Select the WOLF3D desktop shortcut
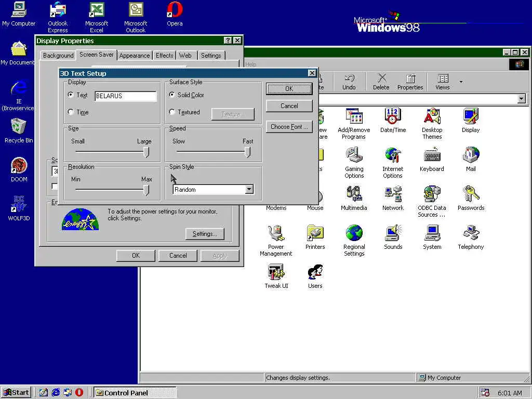 (x=19, y=209)
